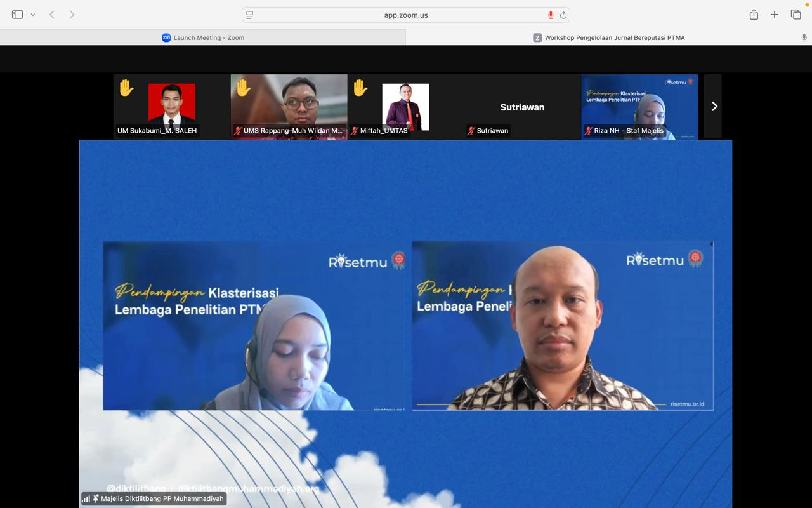Select UM Sukabumi_M. SALEH video tile
This screenshot has width=812, height=508.
pos(172,107)
